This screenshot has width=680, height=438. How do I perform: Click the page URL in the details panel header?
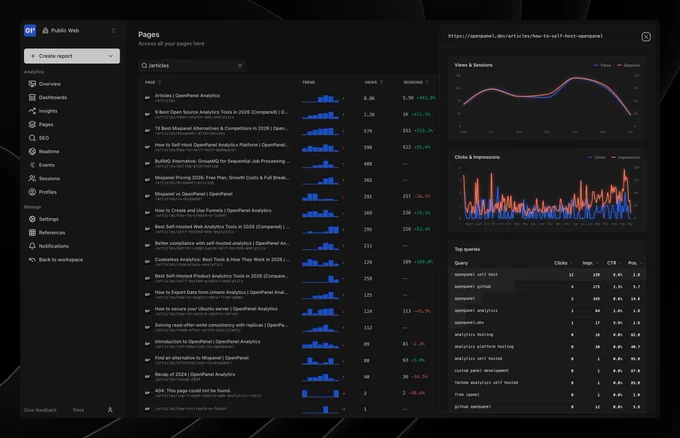(525, 36)
